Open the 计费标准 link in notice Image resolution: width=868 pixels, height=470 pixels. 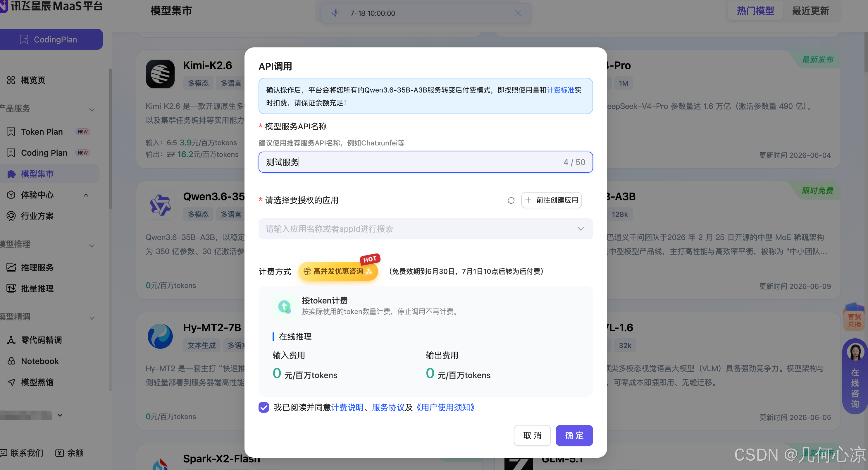click(560, 90)
